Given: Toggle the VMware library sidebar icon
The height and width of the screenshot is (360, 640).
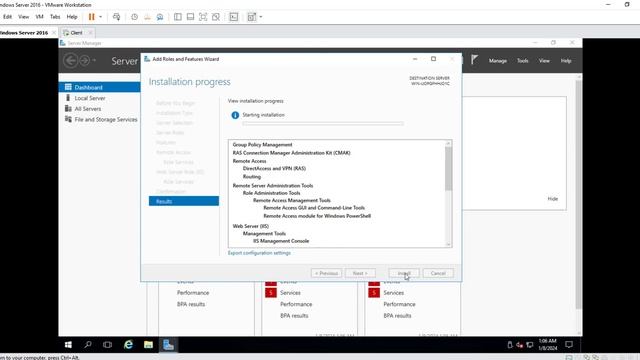Looking at the screenshot, I should pyautogui.click(x=178, y=17).
